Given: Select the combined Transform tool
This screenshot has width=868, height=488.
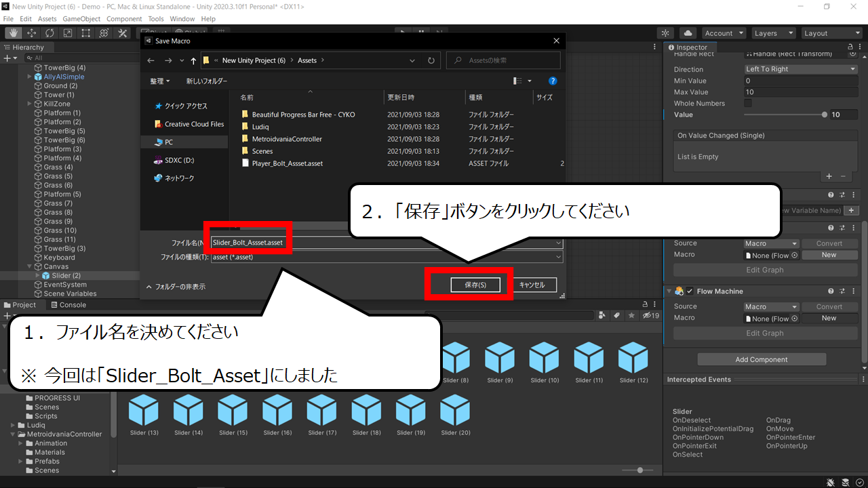Looking at the screenshot, I should 104,33.
